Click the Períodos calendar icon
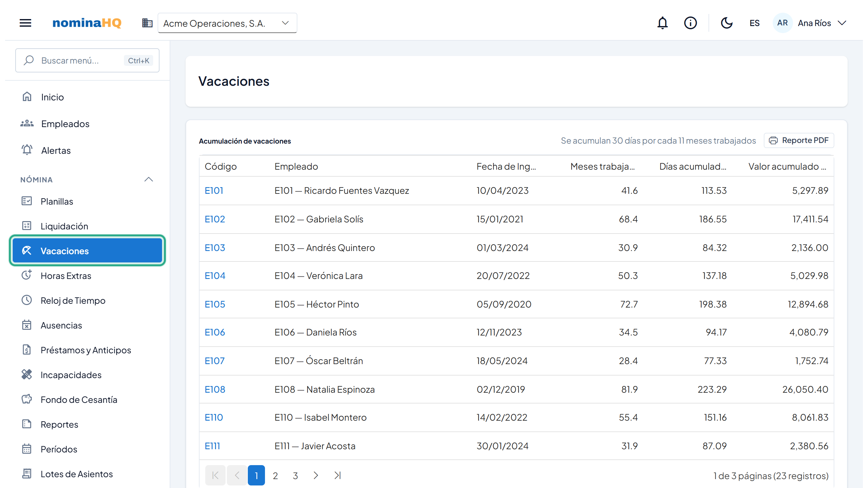Screen dimensions: 868x488 click(27, 449)
